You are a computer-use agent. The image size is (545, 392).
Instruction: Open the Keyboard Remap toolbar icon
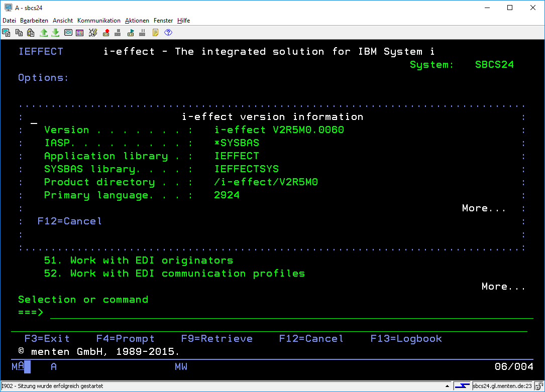(92, 33)
